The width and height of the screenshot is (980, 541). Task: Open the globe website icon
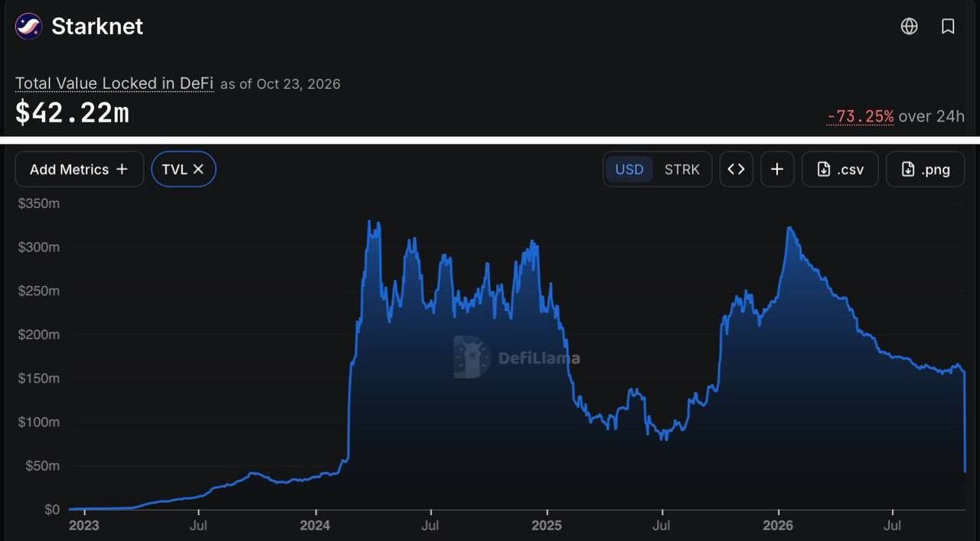909,27
